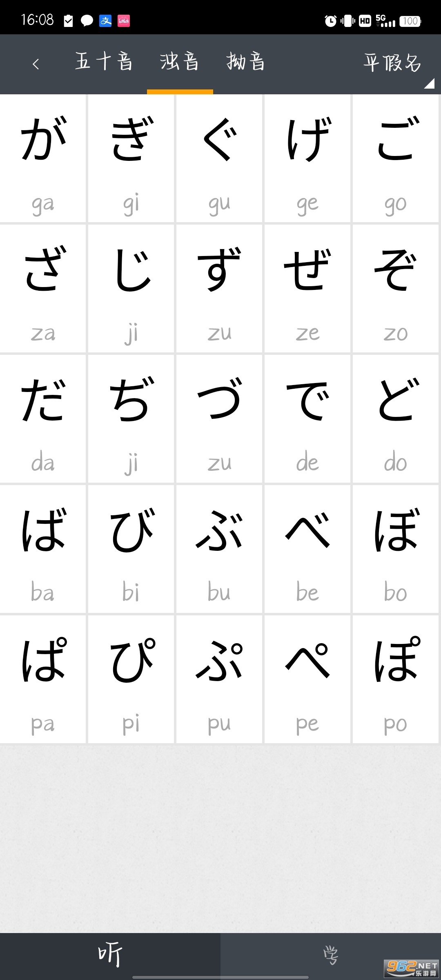This screenshot has height=980, width=441.
Task: Tap the ご (go) kana card
Action: pos(396,159)
